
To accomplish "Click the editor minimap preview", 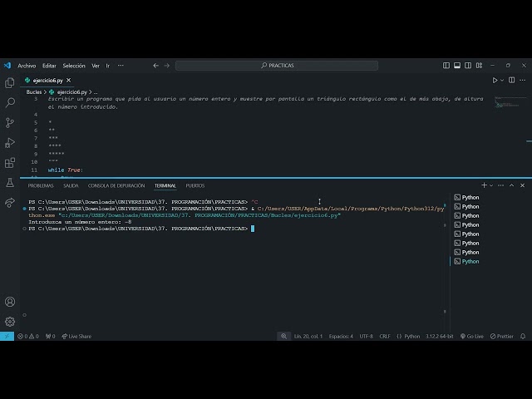I will coord(510,101).
